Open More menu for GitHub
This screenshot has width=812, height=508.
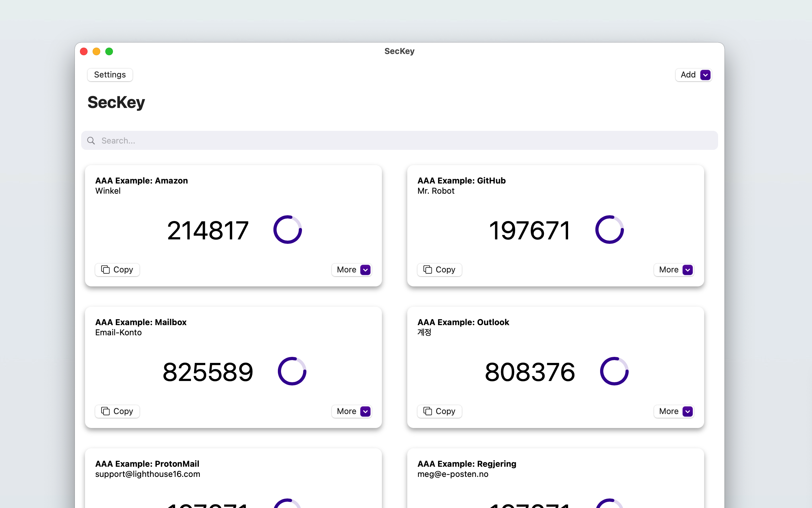click(674, 270)
